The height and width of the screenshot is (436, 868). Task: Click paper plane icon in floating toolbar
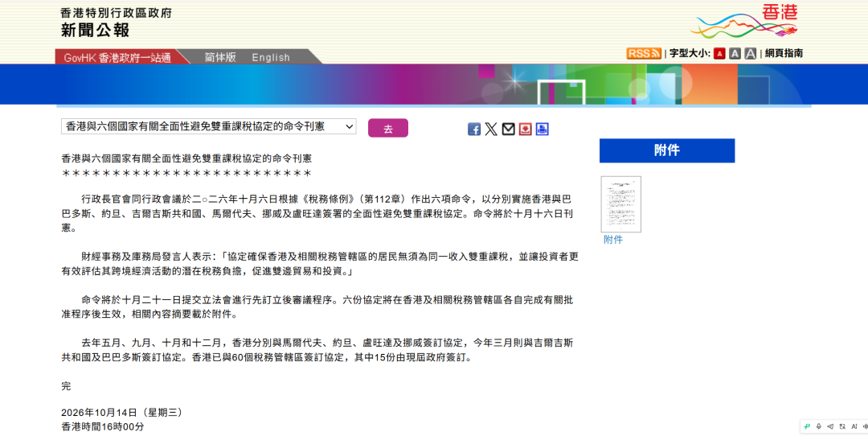click(x=830, y=426)
